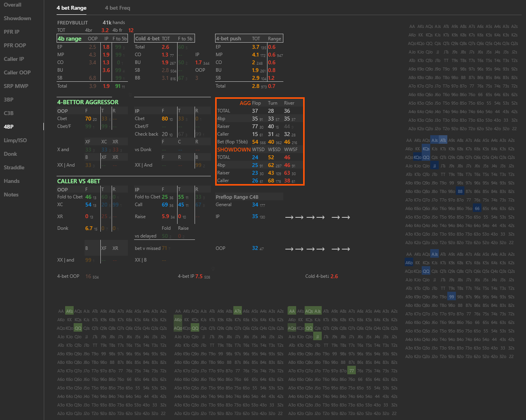
Task: Click the W$SD column header
Action: [x=274, y=150]
